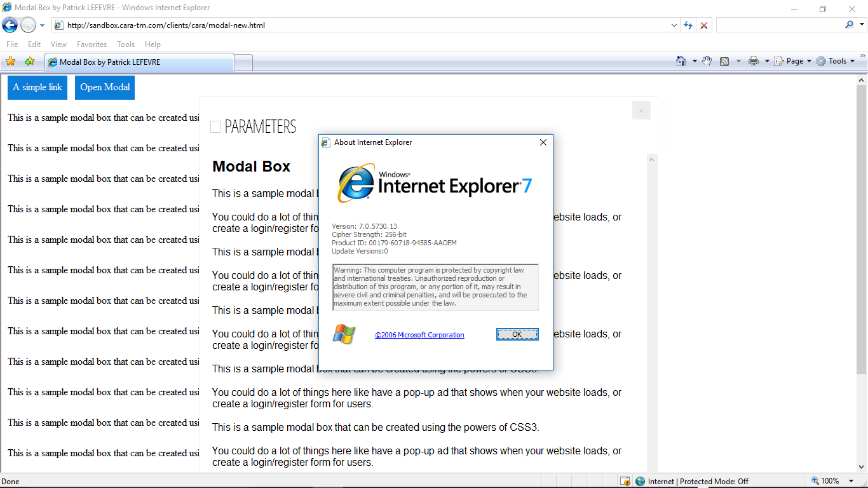Click the Windows flag logo in dialog

(x=344, y=334)
